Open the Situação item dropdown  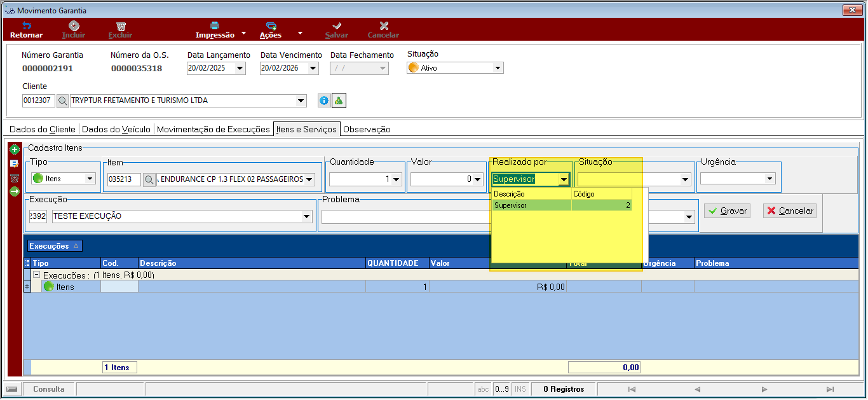685,179
